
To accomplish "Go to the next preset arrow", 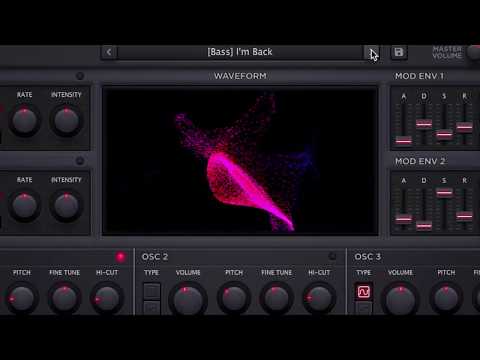I will pos(372,53).
